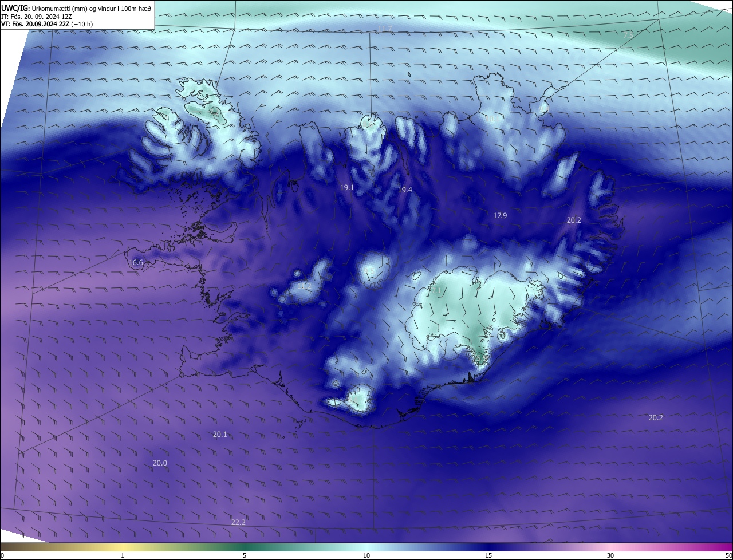
Task: Click the color scale tick label 50
Action: [x=728, y=555]
